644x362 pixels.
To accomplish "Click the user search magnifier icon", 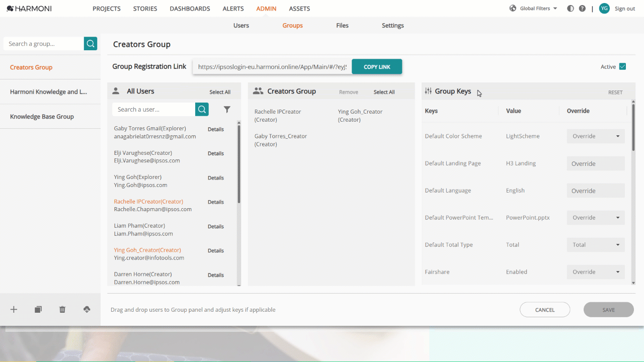I will point(202,109).
